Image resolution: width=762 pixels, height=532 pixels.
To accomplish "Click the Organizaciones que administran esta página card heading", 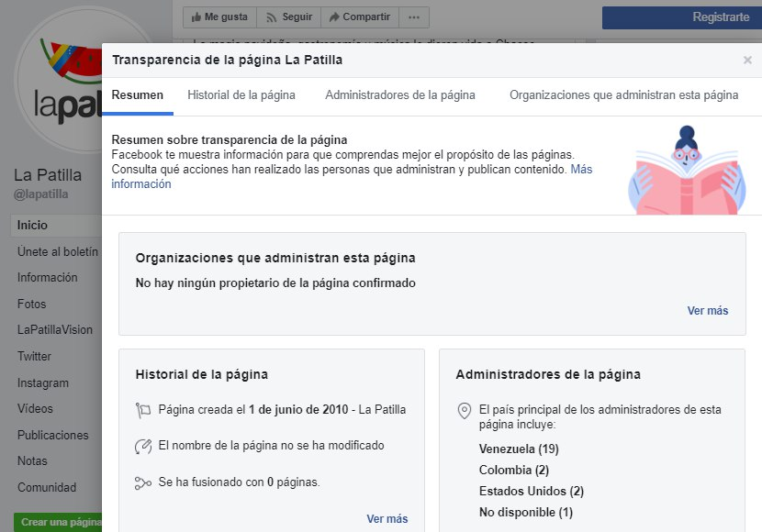I will click(275, 259).
